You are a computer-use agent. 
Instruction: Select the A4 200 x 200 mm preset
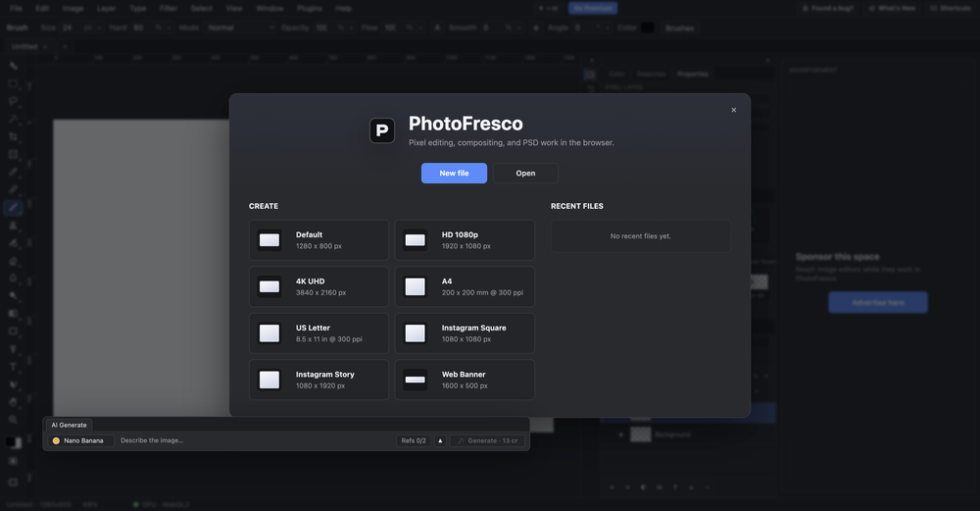click(x=465, y=286)
